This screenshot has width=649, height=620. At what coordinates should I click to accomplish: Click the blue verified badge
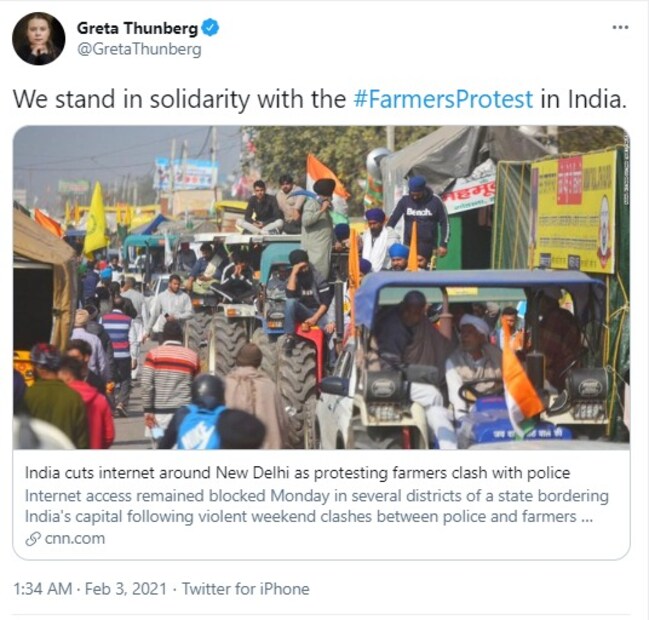pos(210,28)
